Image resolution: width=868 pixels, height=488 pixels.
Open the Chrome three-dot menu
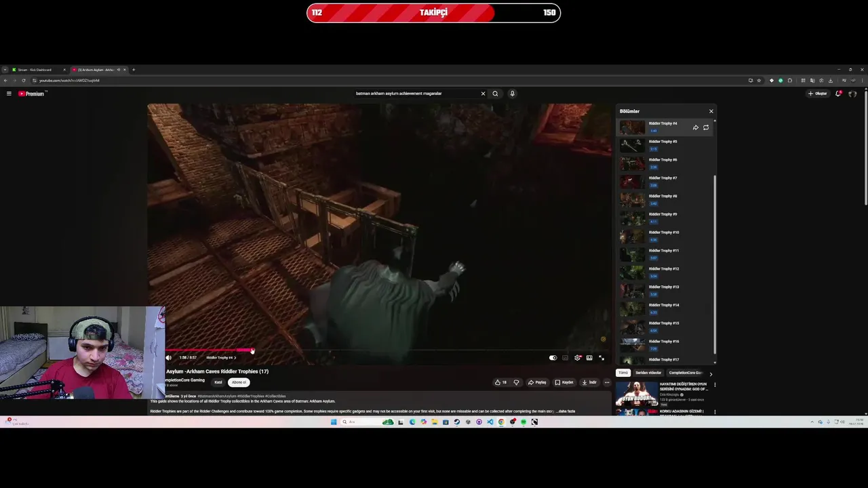pyautogui.click(x=863, y=81)
